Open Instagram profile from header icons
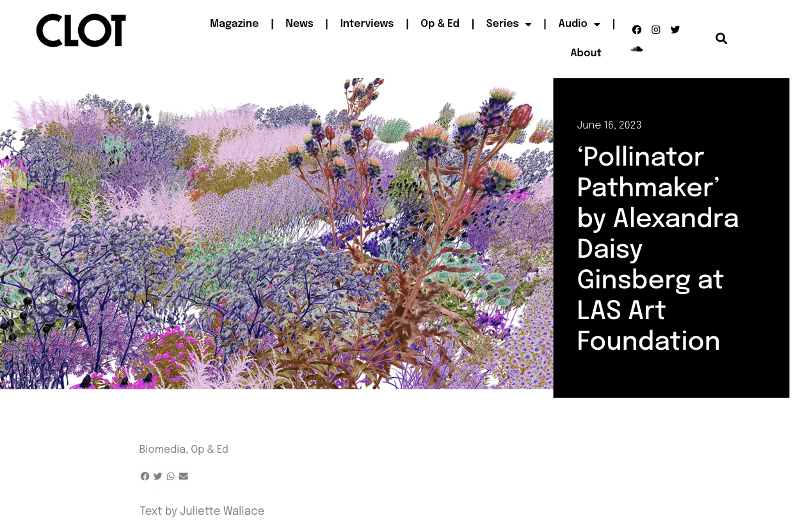This screenshot has width=800, height=532. pos(655,29)
